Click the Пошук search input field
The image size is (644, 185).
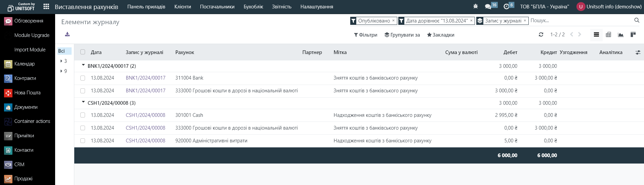click(x=580, y=20)
